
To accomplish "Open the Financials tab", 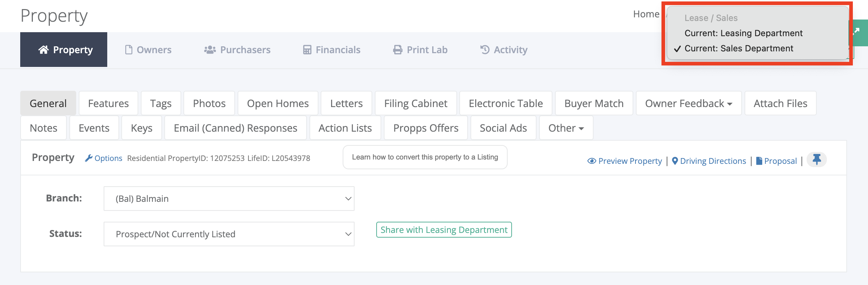I will [331, 50].
